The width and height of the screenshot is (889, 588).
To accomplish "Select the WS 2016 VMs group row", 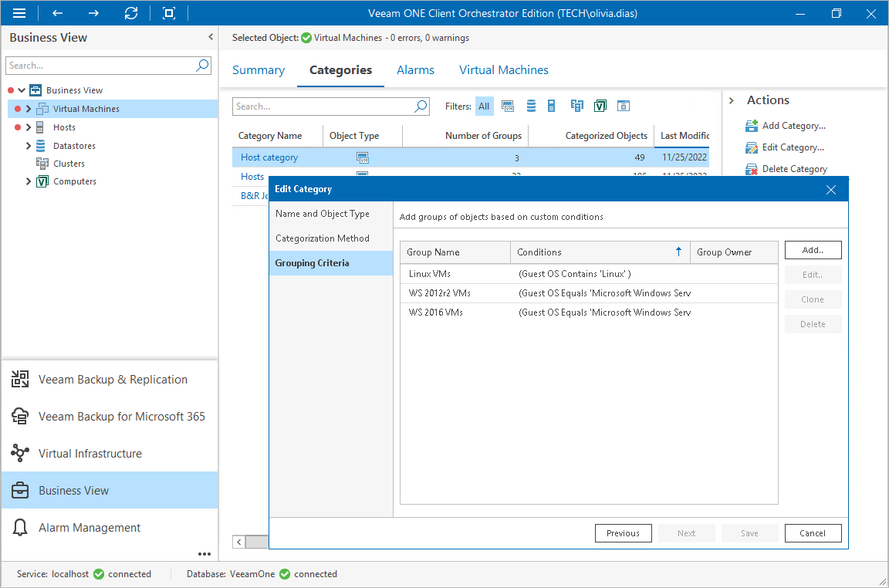I will tap(589, 313).
